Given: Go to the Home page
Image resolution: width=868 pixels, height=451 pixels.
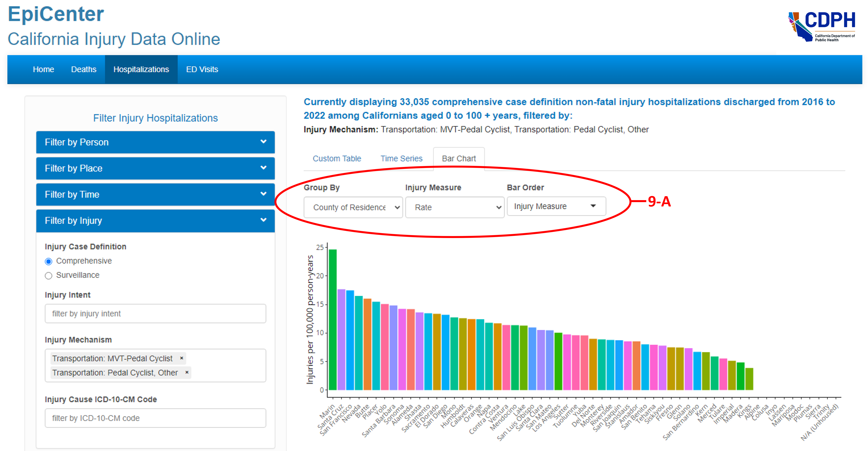Looking at the screenshot, I should 43,69.
